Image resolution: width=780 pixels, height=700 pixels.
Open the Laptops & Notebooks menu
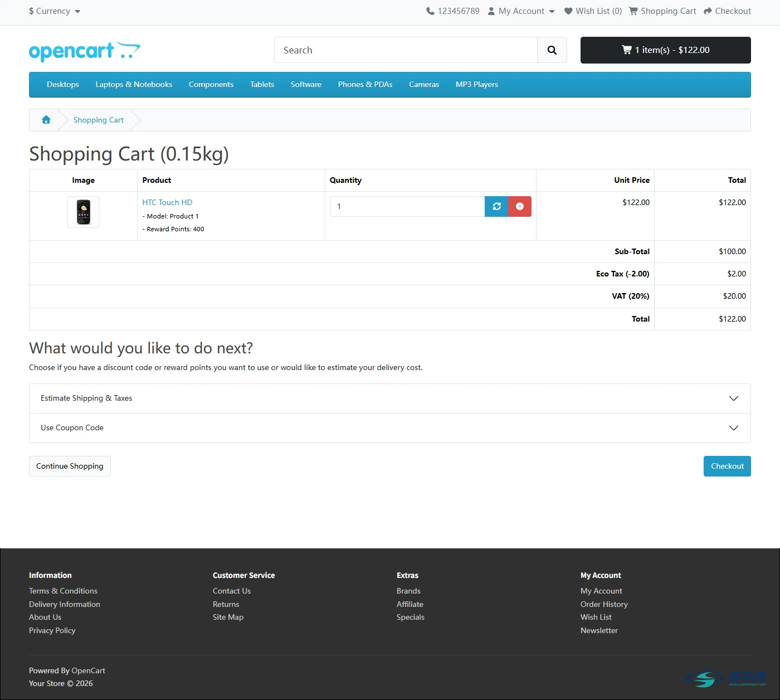[134, 85]
